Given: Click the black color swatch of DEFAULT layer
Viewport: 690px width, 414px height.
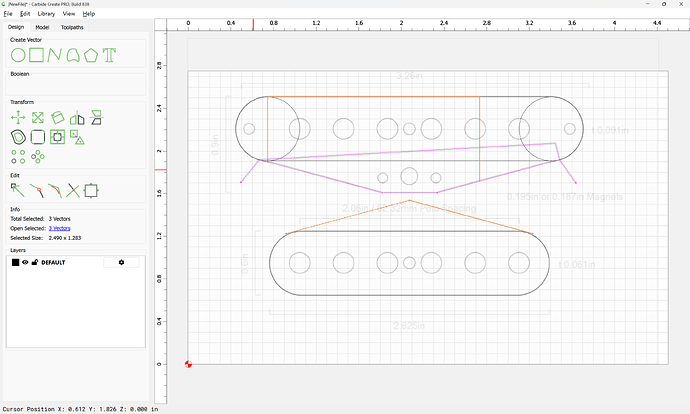Looking at the screenshot, I should tap(15, 262).
